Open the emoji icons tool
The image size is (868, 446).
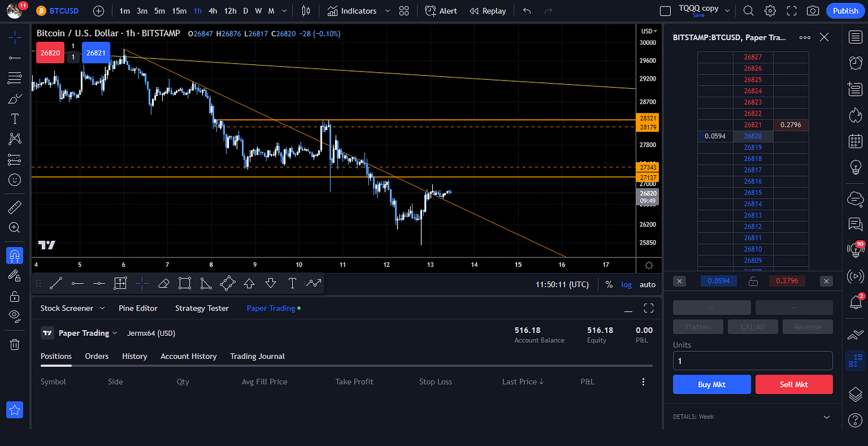[15, 179]
